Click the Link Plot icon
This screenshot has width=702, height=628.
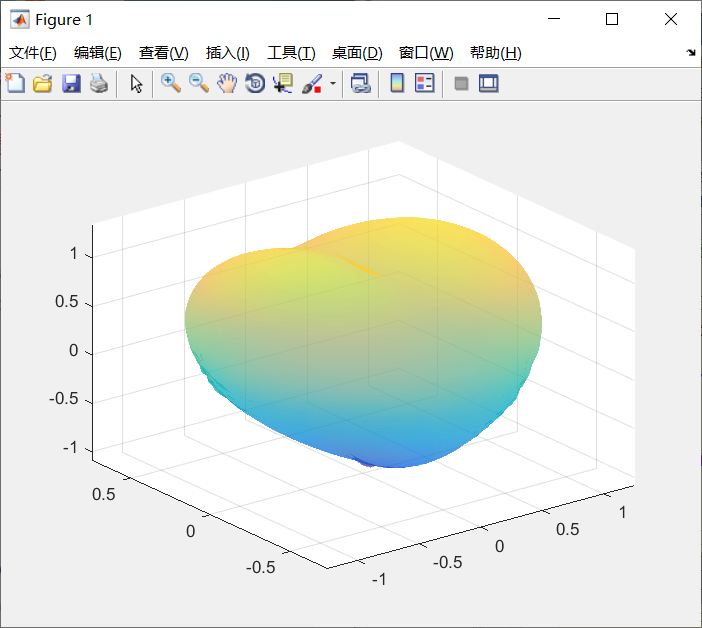pos(360,83)
